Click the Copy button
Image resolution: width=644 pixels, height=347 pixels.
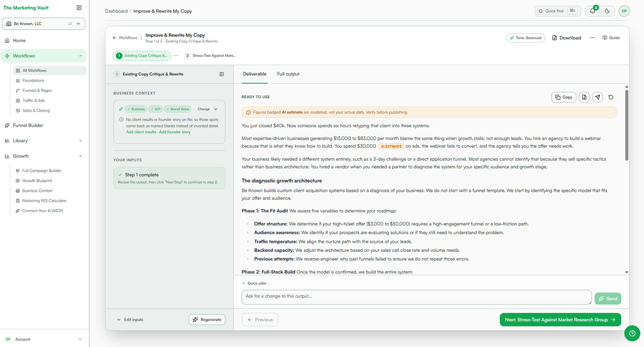click(563, 97)
